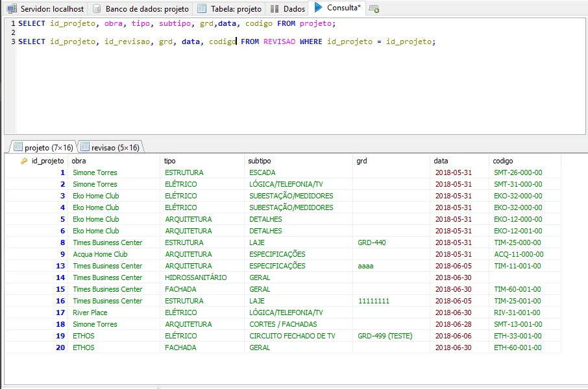Select the ACQ-11-000-00 codigo cell
This screenshot has height=389, width=588.
[519, 254]
